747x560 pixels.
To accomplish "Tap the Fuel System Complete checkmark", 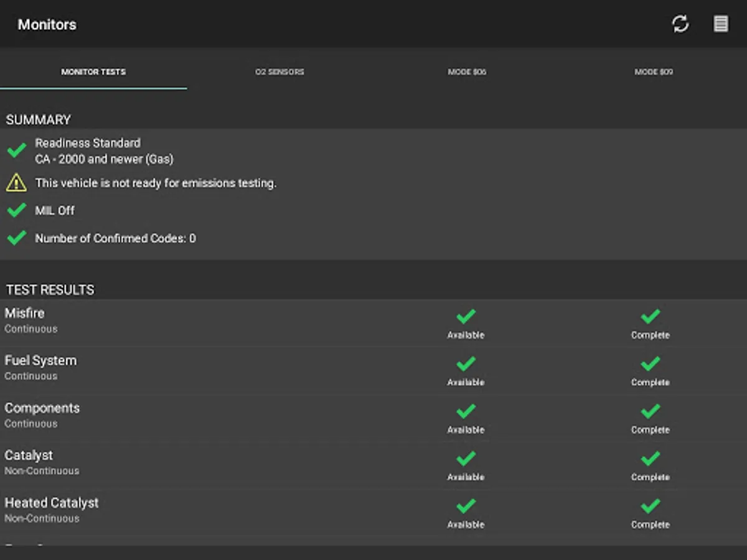I will tap(650, 364).
